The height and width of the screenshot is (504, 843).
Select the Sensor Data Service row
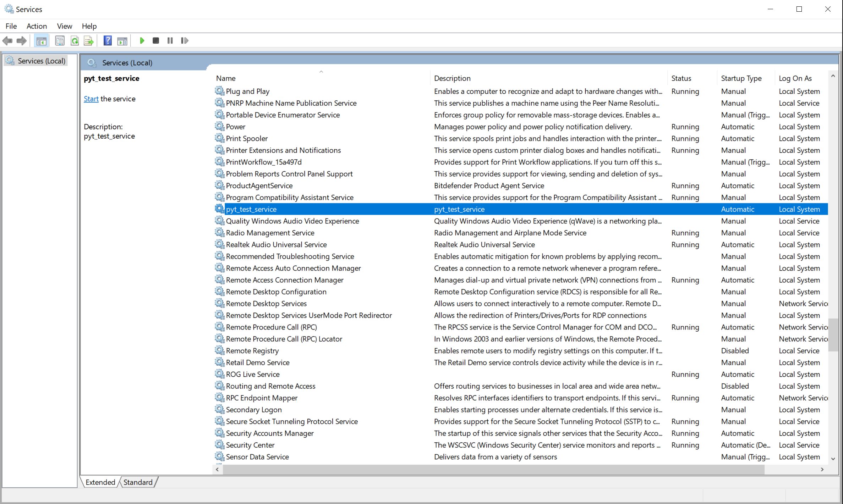point(521,457)
